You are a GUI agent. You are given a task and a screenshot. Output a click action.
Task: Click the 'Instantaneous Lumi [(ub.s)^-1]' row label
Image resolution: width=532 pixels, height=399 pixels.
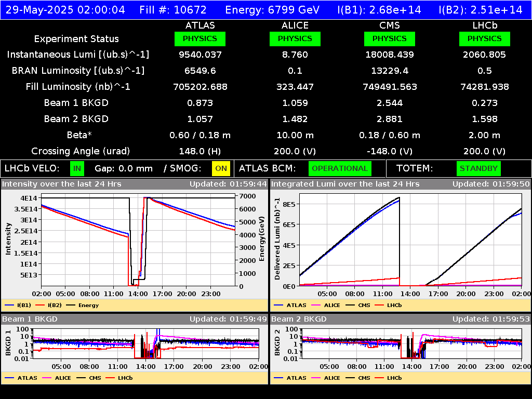(78, 55)
